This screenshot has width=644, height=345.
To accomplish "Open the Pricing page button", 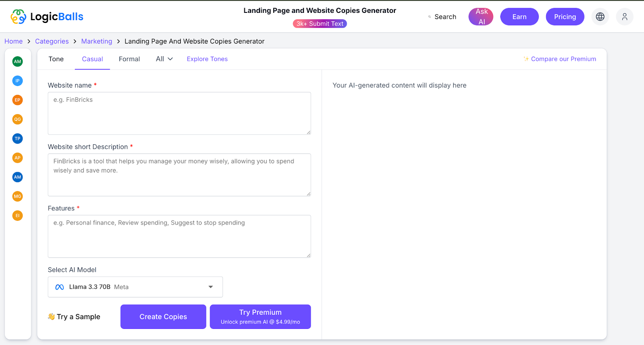I will (x=565, y=17).
